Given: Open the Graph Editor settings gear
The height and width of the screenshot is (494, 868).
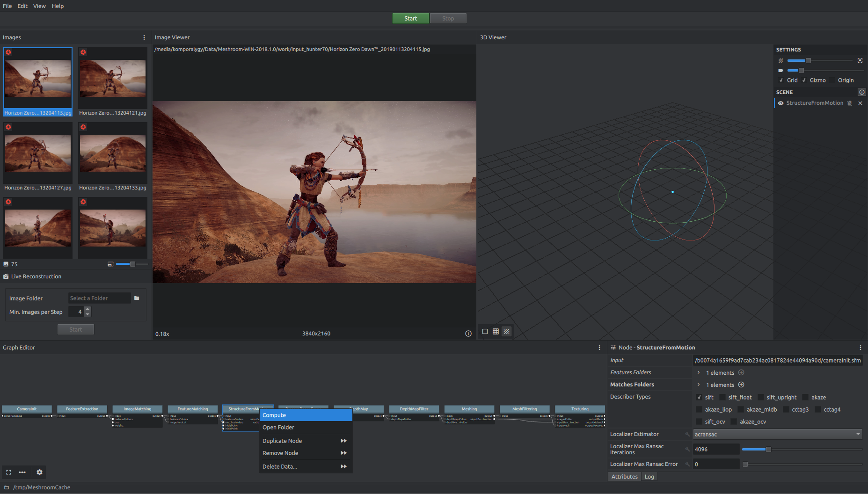Looking at the screenshot, I should 40,472.
